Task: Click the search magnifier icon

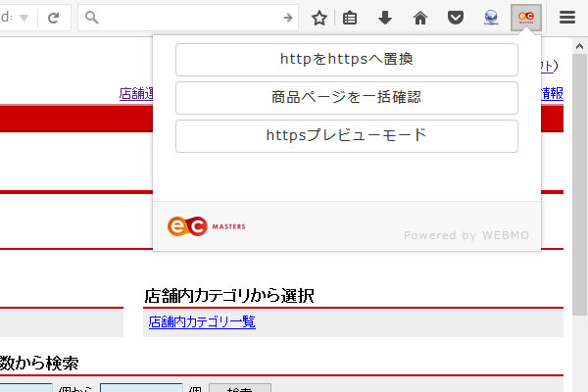Action: pyautogui.click(x=93, y=18)
